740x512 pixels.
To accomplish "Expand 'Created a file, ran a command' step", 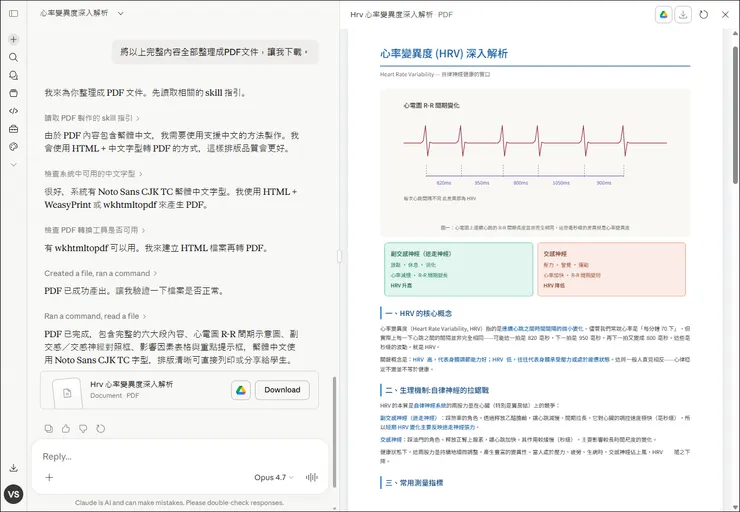I will (101, 273).
